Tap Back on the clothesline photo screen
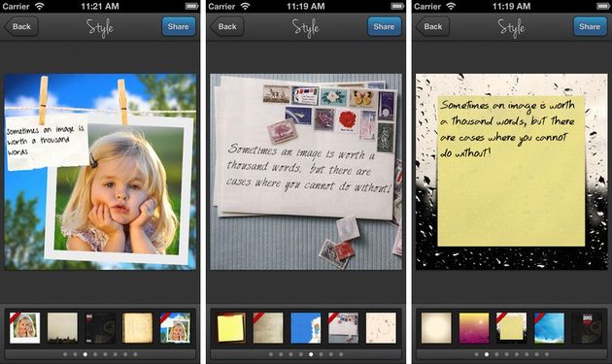Image resolution: width=612 pixels, height=364 pixels. coord(21,26)
